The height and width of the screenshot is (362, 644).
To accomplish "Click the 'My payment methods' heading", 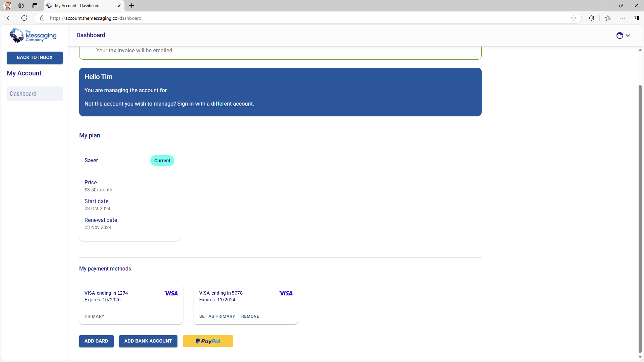I will [105, 269].
